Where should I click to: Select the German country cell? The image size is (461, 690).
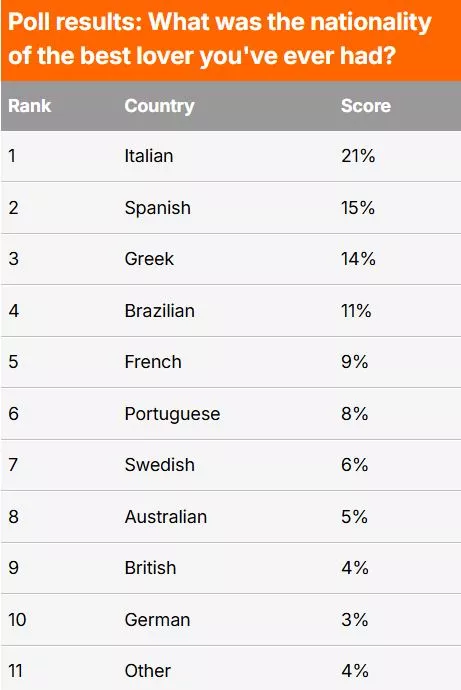157,620
